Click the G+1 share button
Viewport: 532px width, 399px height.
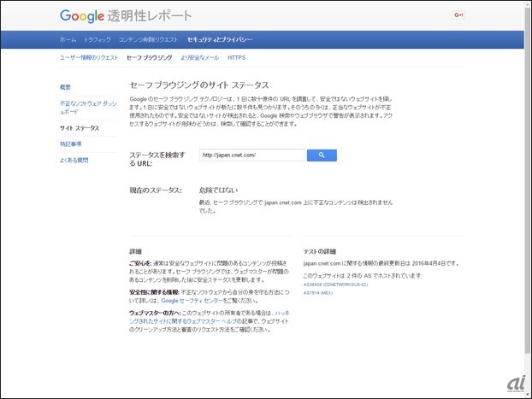click(458, 15)
